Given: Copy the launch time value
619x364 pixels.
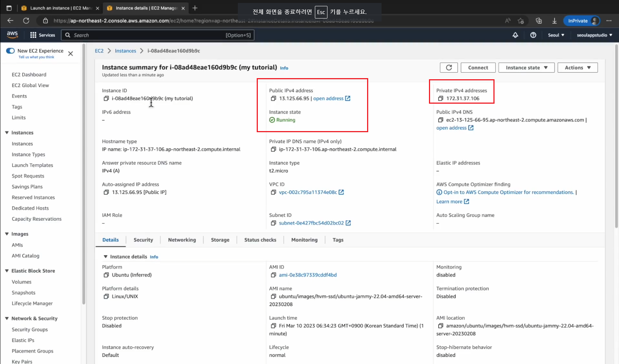Looking at the screenshot, I should coord(273,326).
